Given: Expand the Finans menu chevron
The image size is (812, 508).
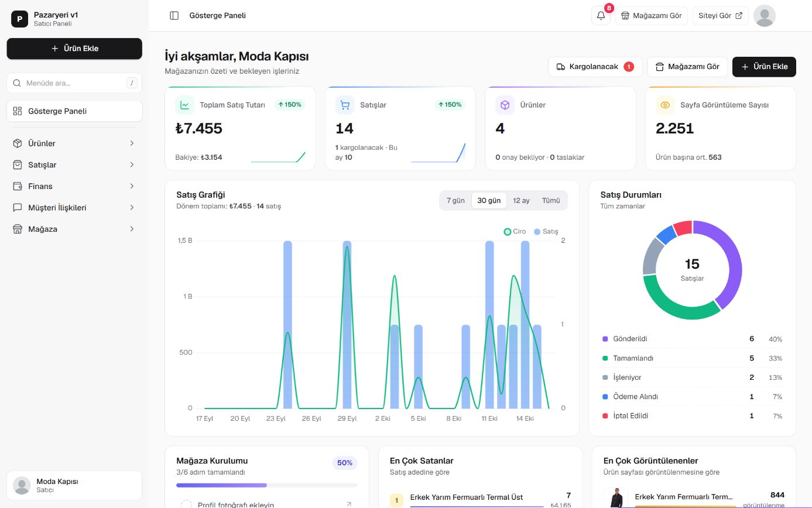Looking at the screenshot, I should click(132, 186).
